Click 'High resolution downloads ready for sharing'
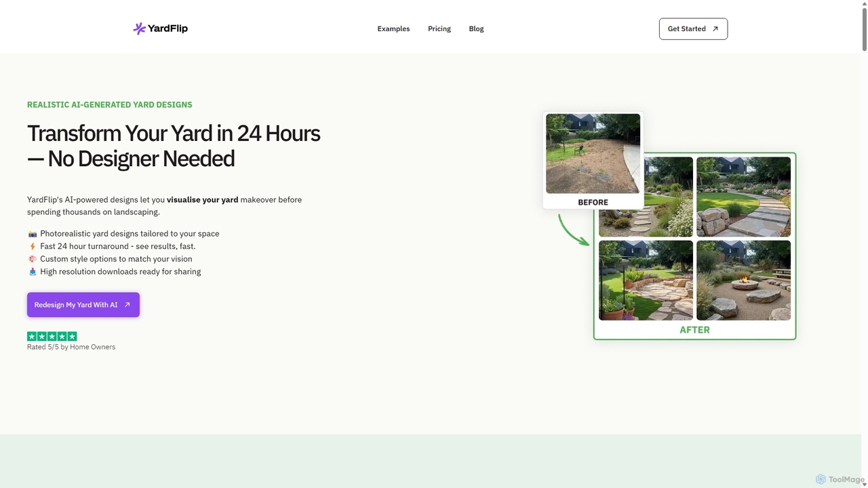868x488 pixels. 121,272
